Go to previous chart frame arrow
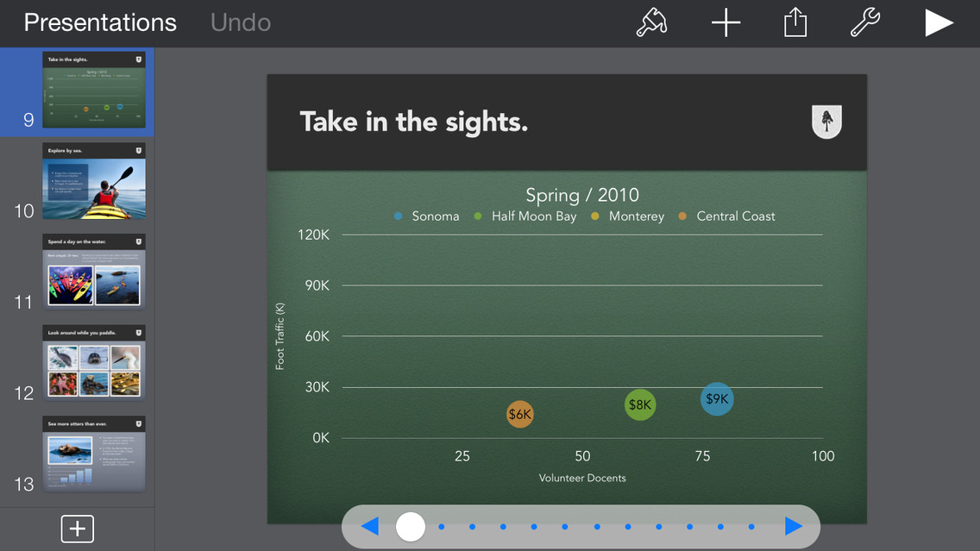 tap(370, 526)
